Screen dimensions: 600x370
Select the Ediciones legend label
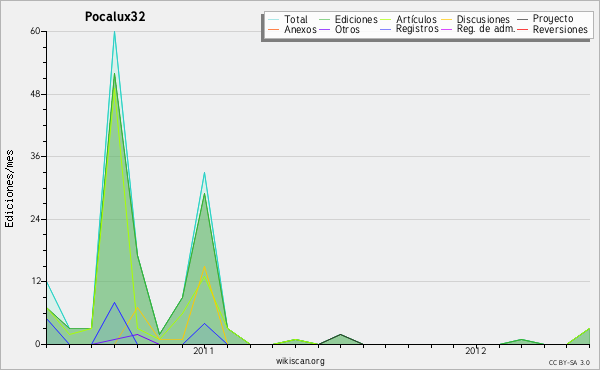coord(356,19)
